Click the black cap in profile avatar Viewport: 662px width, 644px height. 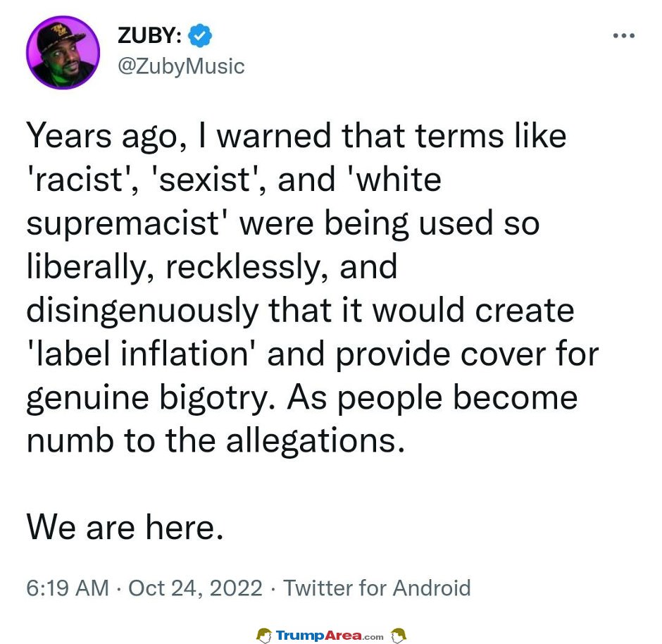click(59, 38)
